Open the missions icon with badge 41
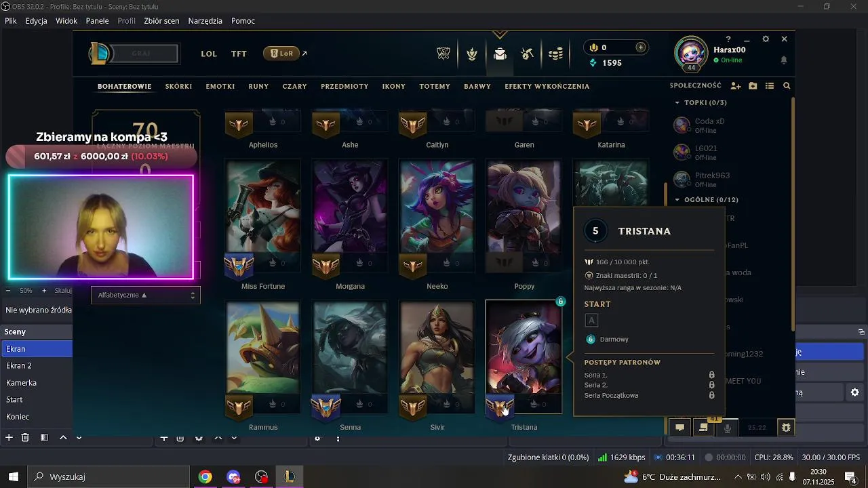The width and height of the screenshot is (868, 488). coord(703,427)
